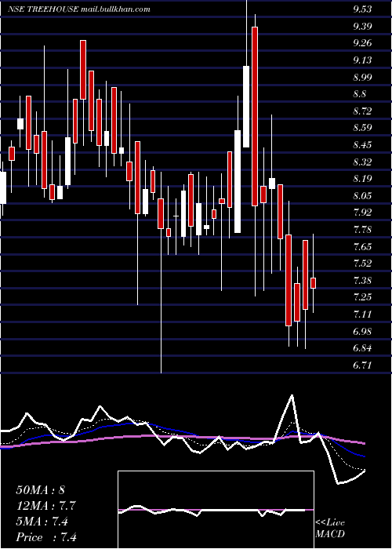The width and height of the screenshot is (392, 549).
Task: Click the 7.38 price axis label
Action: pyautogui.click(x=362, y=280)
